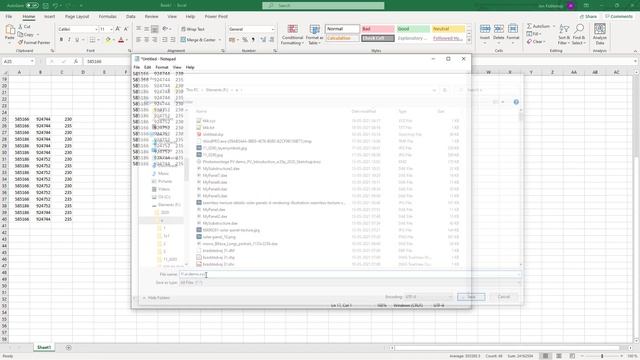
Task: Open the Font name combo box (Calibri)
Action: point(78,29)
